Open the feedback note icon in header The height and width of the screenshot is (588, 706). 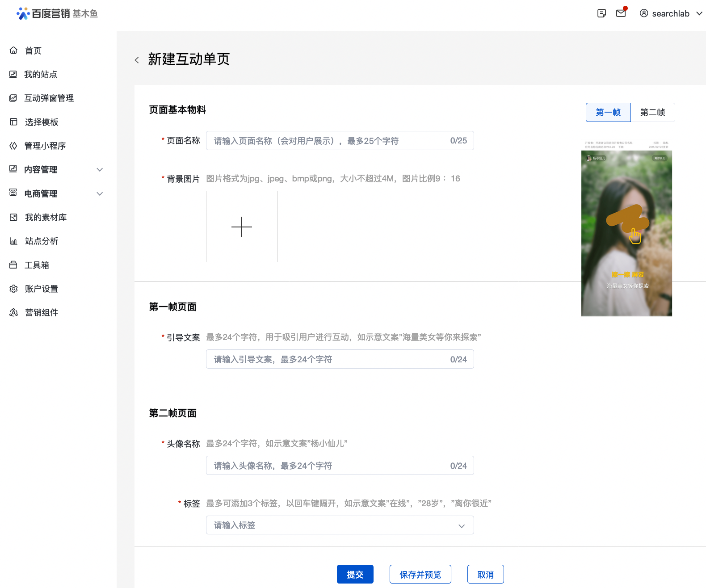pos(601,13)
